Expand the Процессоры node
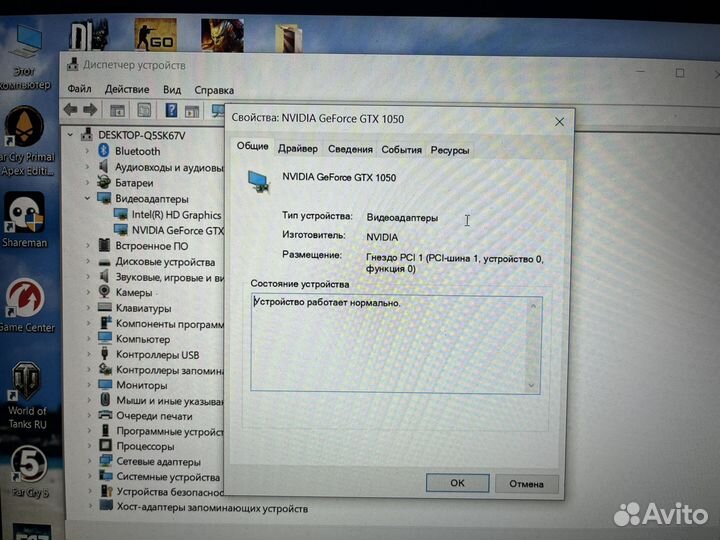 (x=89, y=446)
